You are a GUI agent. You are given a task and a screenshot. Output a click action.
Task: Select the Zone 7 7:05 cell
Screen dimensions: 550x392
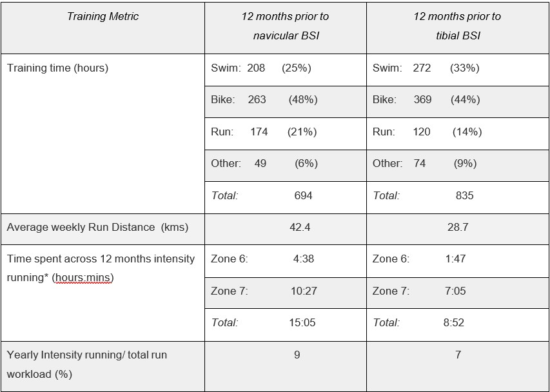pyautogui.click(x=457, y=293)
